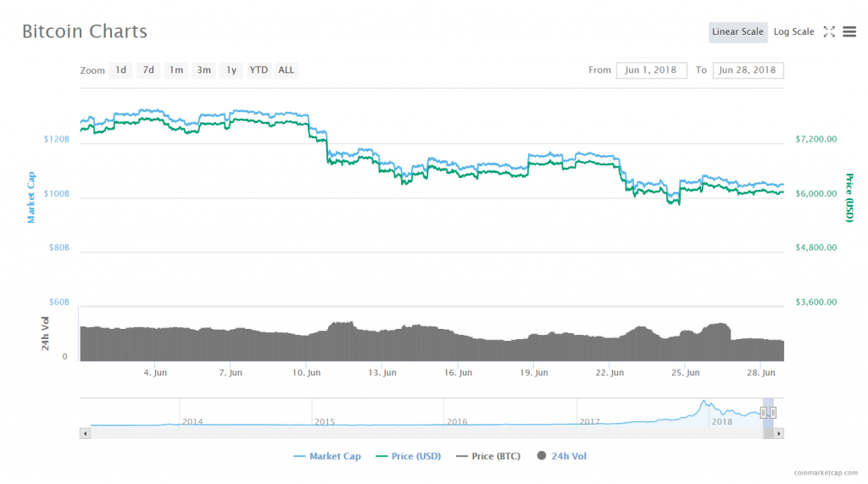868x484 pixels.
Task: Toggle 24h Vol series in legend
Action: 561,456
